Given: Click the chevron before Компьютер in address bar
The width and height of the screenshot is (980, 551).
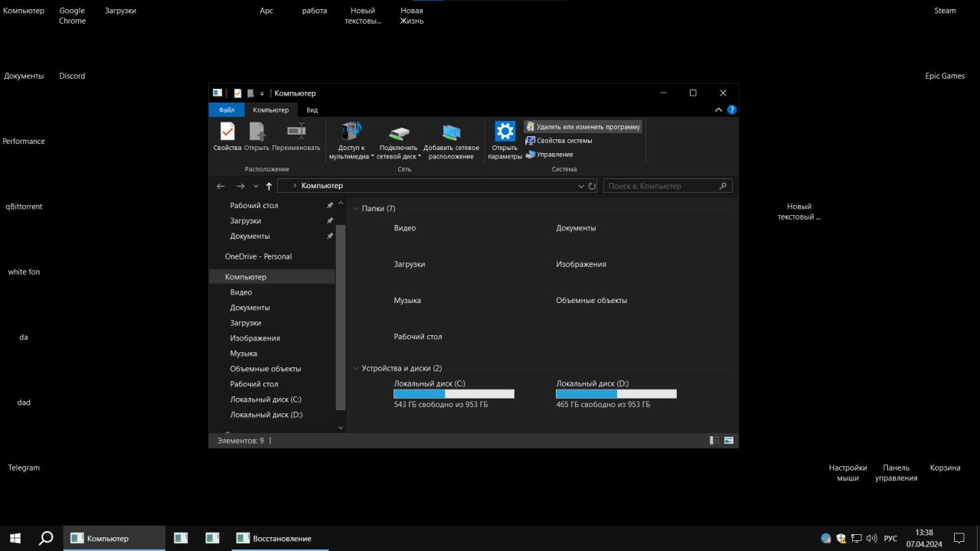Looking at the screenshot, I should pyautogui.click(x=295, y=186).
